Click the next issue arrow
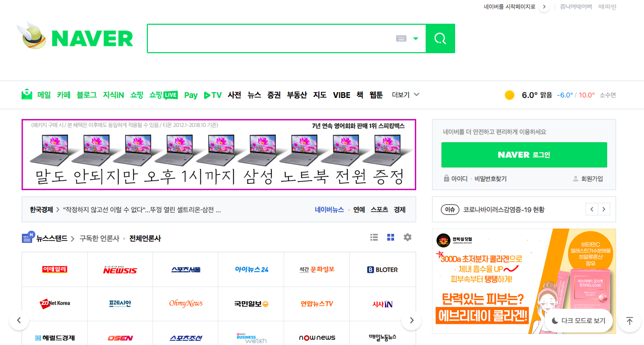This screenshot has height=345, width=644. (x=605, y=210)
